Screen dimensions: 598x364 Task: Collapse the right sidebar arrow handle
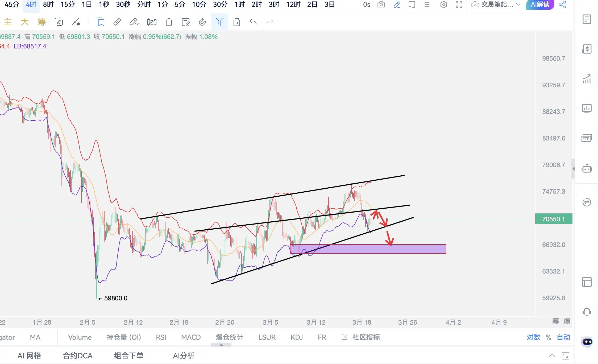click(573, 169)
